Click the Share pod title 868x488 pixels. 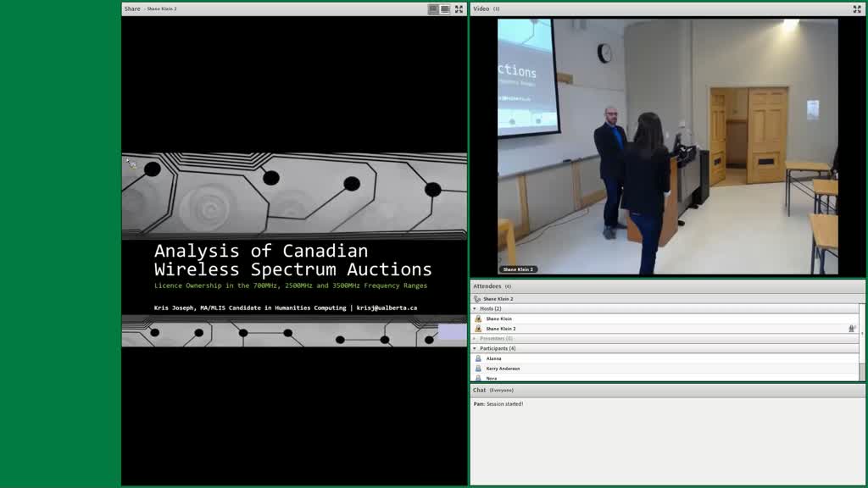click(x=132, y=8)
